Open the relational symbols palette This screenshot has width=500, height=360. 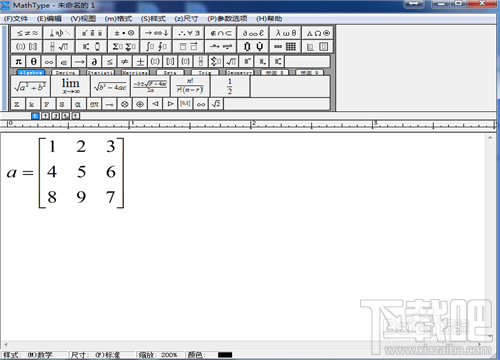[27, 33]
